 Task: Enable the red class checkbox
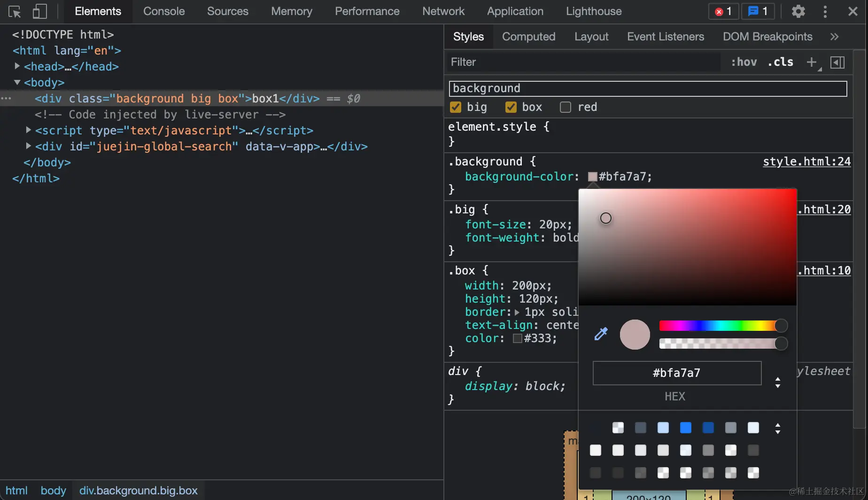coord(566,107)
